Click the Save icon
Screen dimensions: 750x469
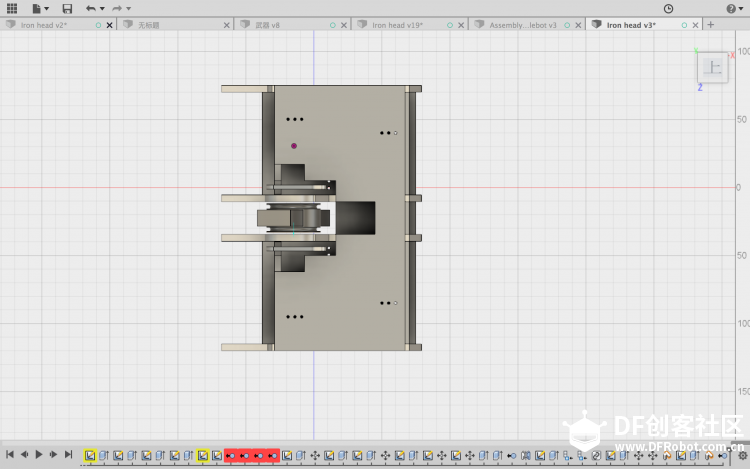pos(67,9)
